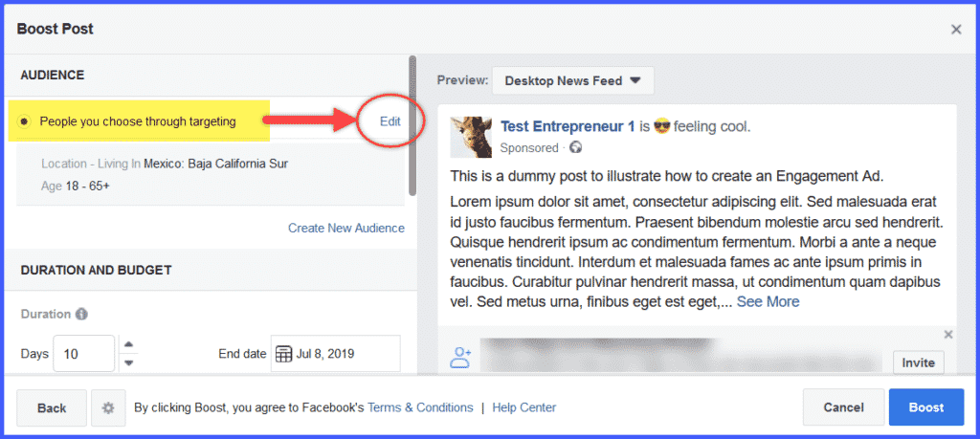Expand post text via See More
The width and height of the screenshot is (980, 439).
[x=768, y=302]
